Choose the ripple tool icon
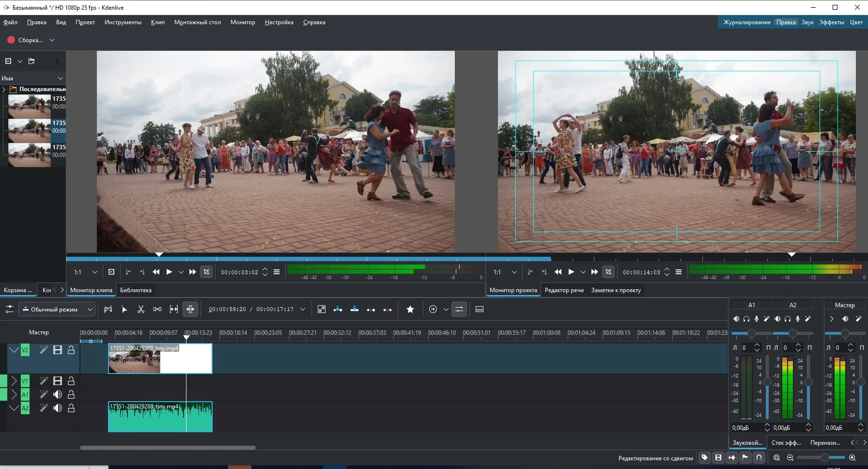The height and width of the screenshot is (469, 868). tap(190, 309)
